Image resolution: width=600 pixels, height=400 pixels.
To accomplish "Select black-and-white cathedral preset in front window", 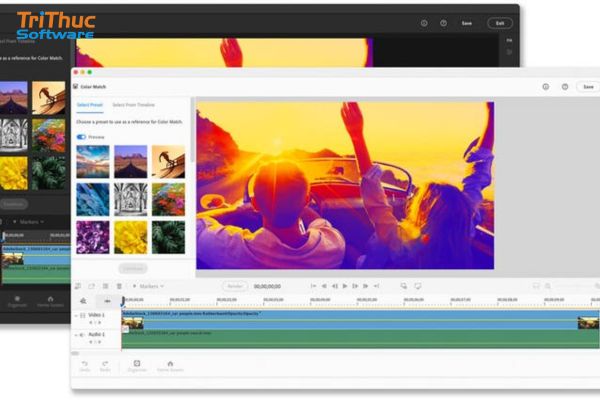I will coord(130,199).
